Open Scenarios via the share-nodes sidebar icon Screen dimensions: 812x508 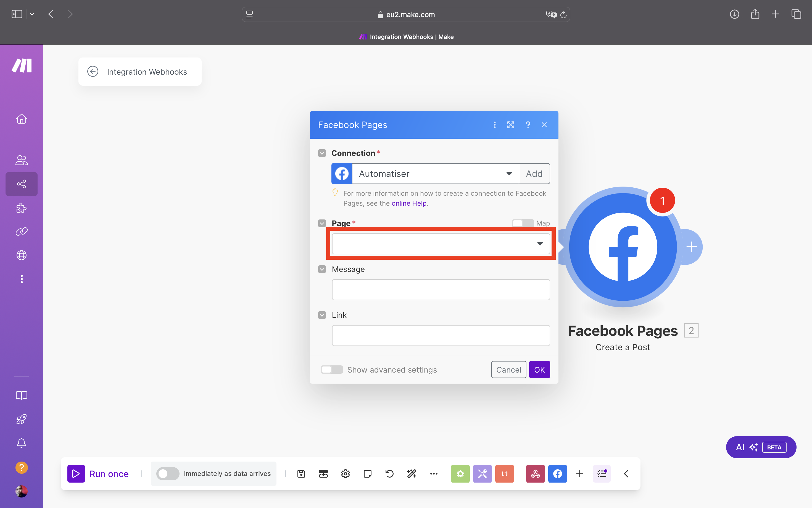point(22,184)
